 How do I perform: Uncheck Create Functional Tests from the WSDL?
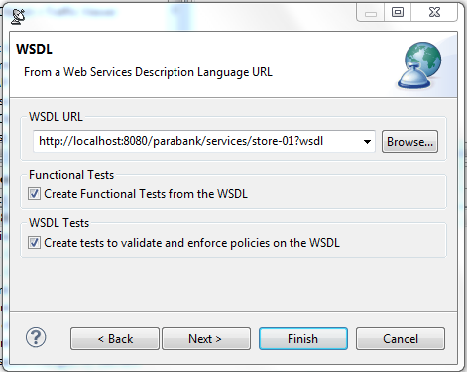tap(34, 194)
